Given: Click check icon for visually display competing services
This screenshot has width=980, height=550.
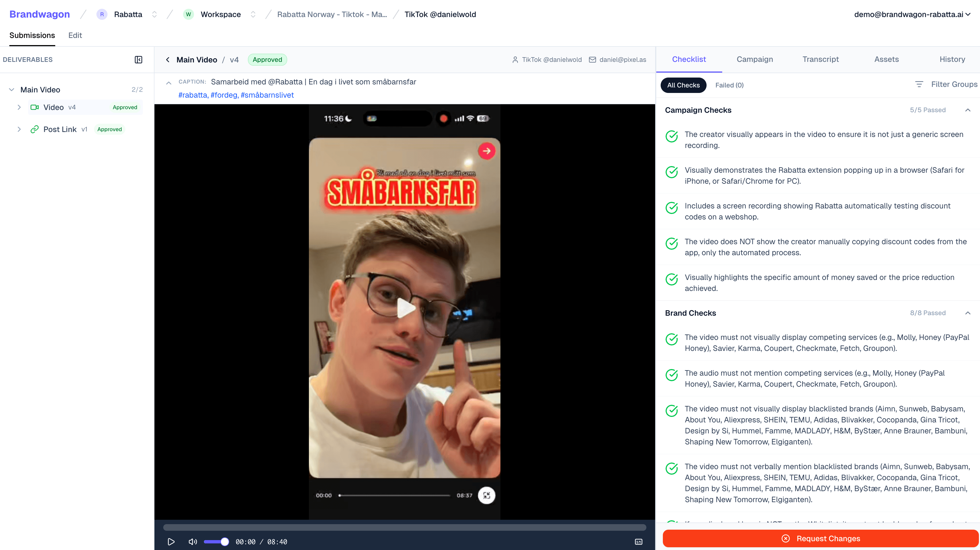Looking at the screenshot, I should coord(671,339).
